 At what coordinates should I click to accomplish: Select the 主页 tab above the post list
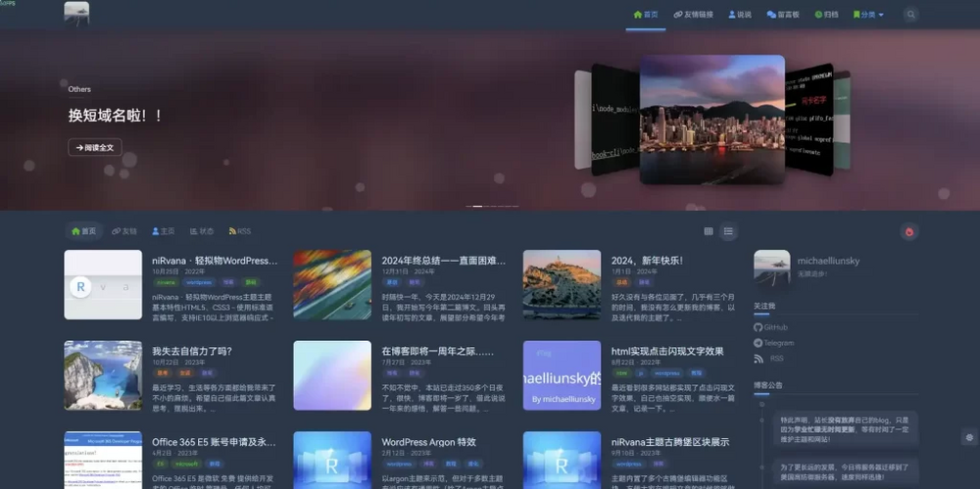pos(163,231)
